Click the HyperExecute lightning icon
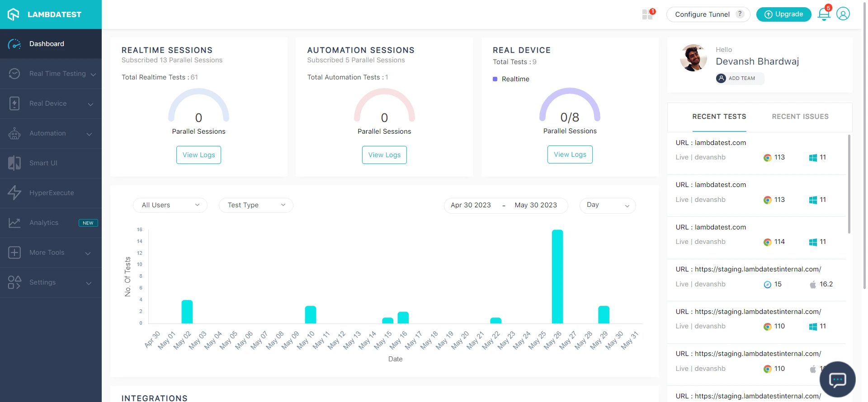The image size is (868, 402). click(14, 193)
